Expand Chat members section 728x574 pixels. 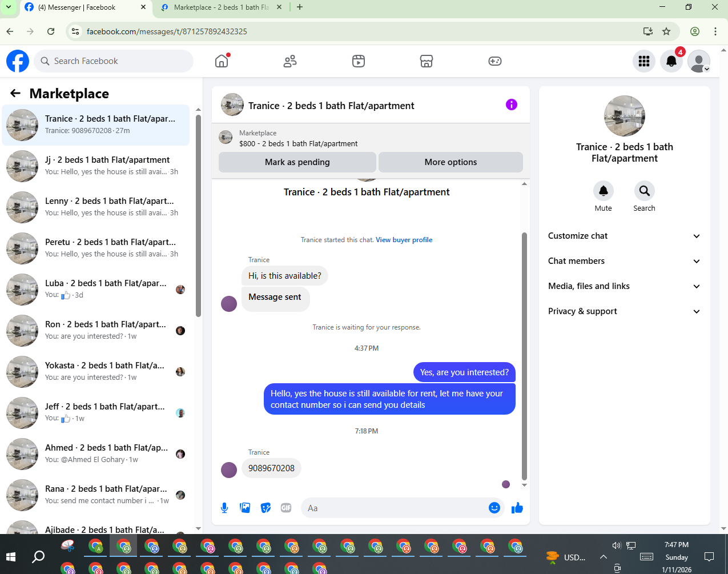click(625, 261)
